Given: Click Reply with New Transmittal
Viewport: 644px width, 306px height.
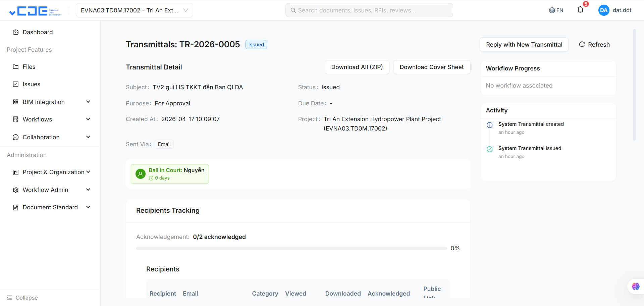Looking at the screenshot, I should (524, 45).
